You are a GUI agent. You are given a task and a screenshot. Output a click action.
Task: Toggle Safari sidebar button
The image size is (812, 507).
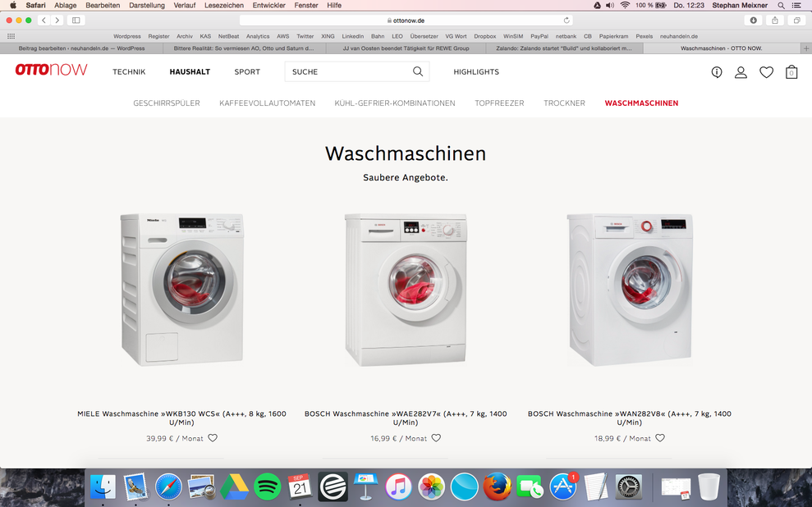click(x=76, y=21)
